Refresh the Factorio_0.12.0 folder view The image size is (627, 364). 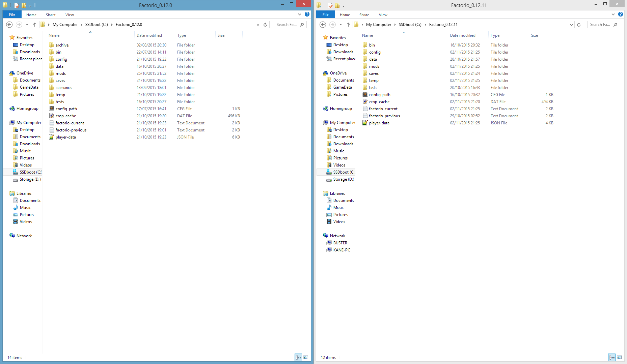pyautogui.click(x=265, y=25)
